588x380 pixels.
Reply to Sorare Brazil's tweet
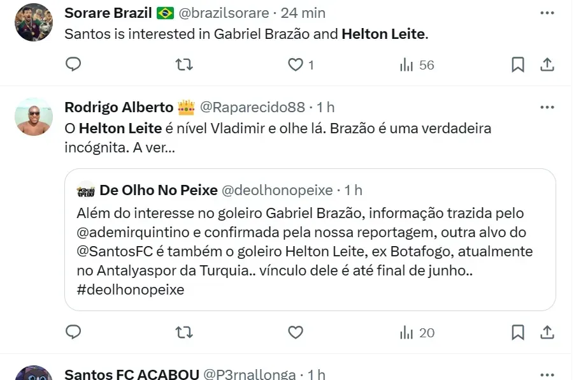[74, 64]
